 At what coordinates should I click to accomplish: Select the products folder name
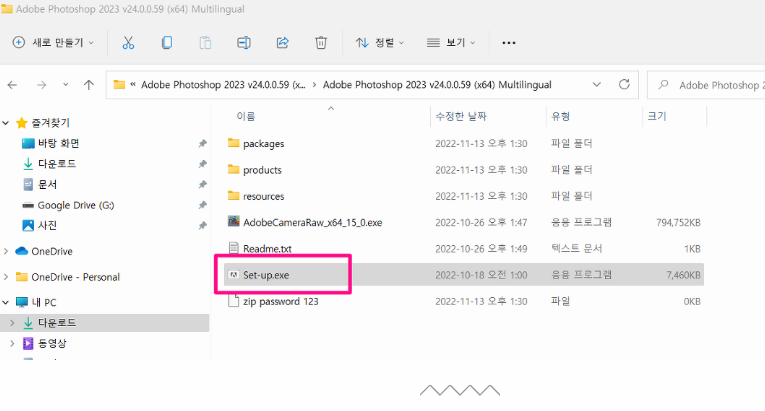coord(262,170)
